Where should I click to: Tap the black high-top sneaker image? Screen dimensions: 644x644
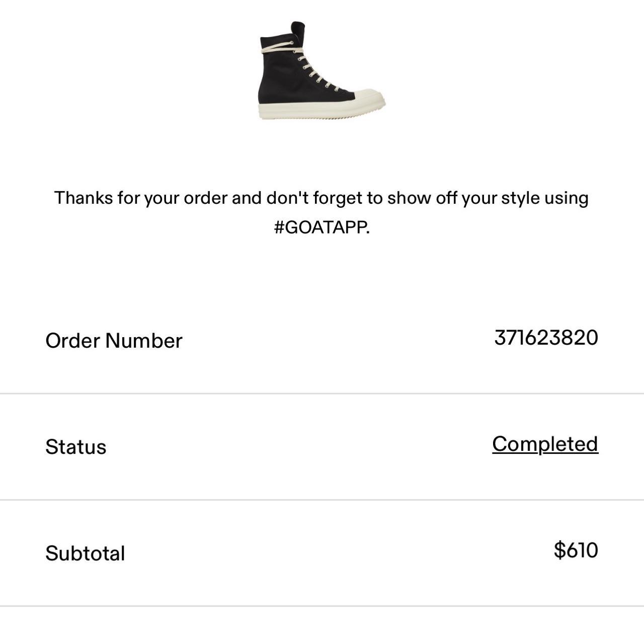[322, 70]
